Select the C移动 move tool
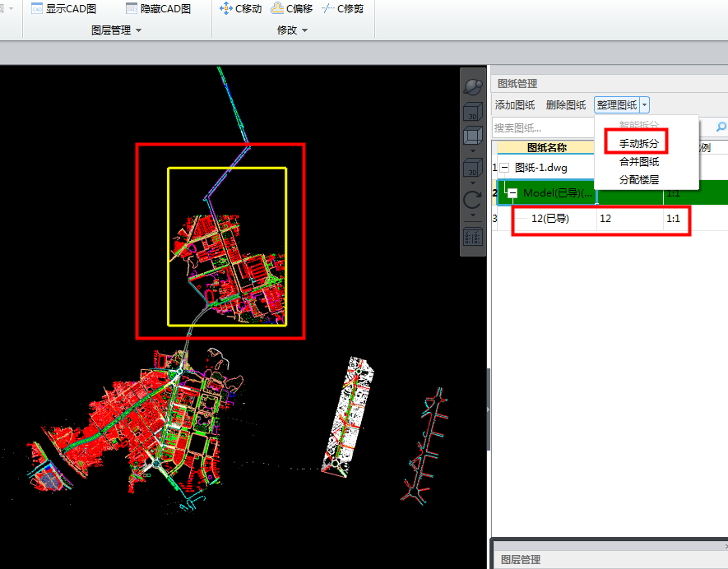 [x=240, y=8]
